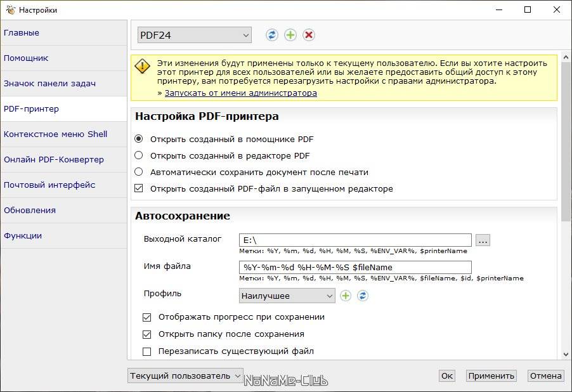Click the blue refresh printer icon
572x392 pixels.
click(272, 35)
